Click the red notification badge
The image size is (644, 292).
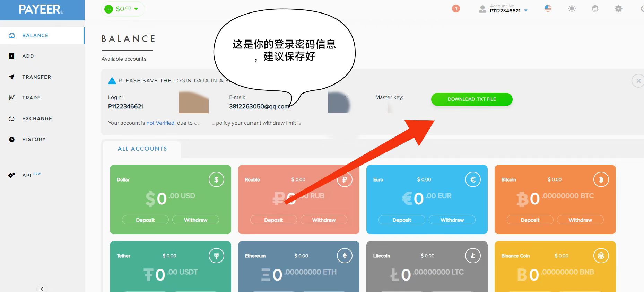(456, 9)
